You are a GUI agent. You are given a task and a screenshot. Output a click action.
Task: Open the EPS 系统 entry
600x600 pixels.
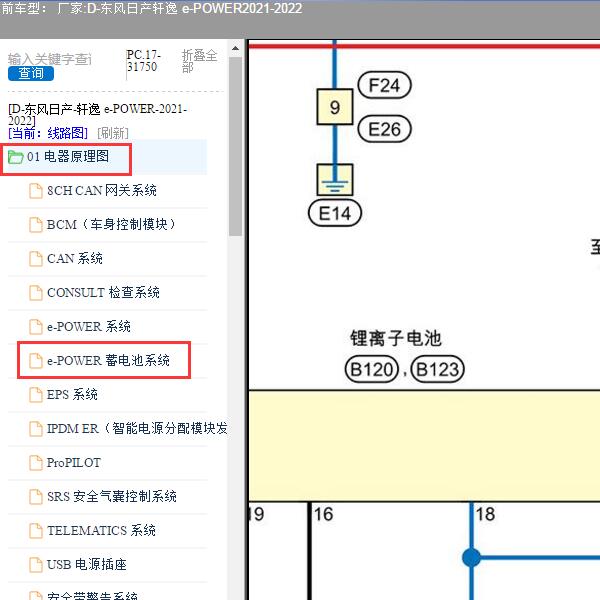coord(72,395)
